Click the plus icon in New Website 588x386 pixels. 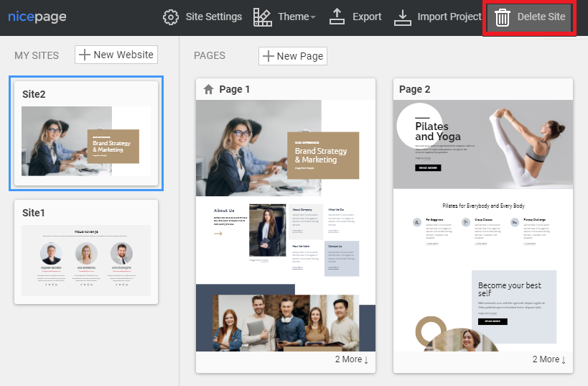click(x=85, y=55)
